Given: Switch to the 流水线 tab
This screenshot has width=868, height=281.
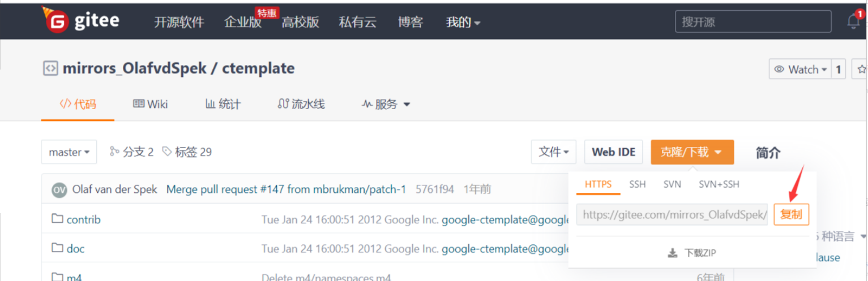Looking at the screenshot, I should click(x=301, y=104).
